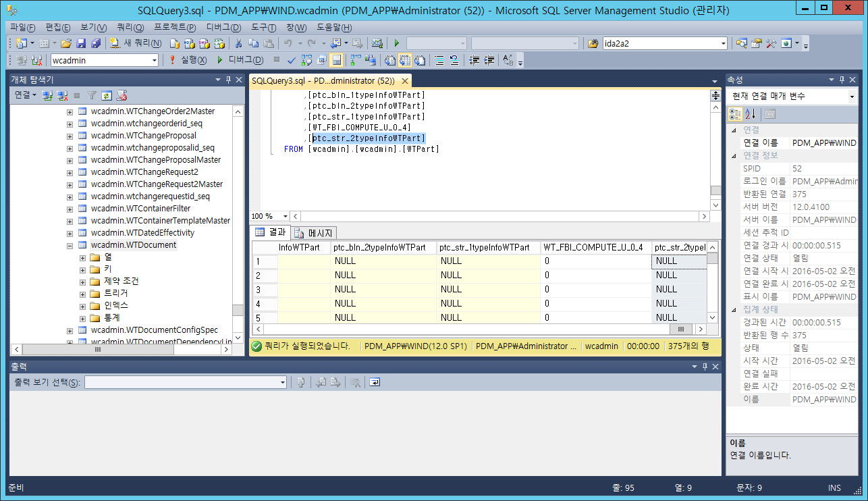Expand wcadmin.WTChangeProposal table node
Image resolution: width=868 pixels, height=501 pixels.
[70, 136]
